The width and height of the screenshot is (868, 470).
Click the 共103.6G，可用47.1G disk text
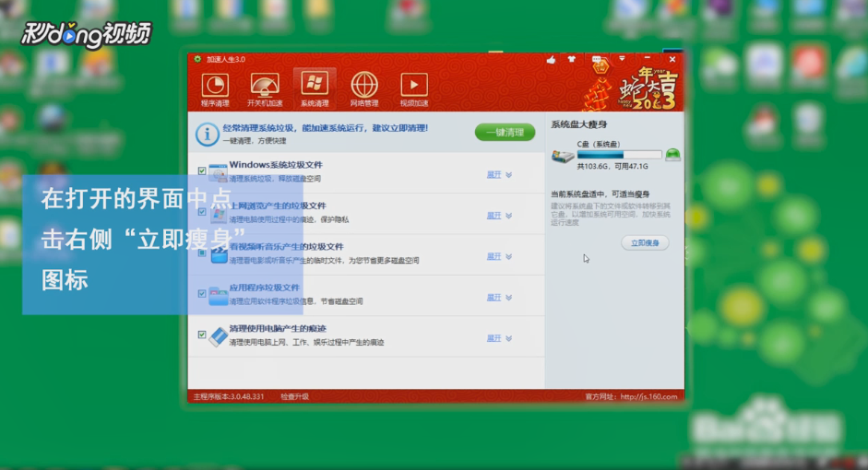pyautogui.click(x=612, y=166)
